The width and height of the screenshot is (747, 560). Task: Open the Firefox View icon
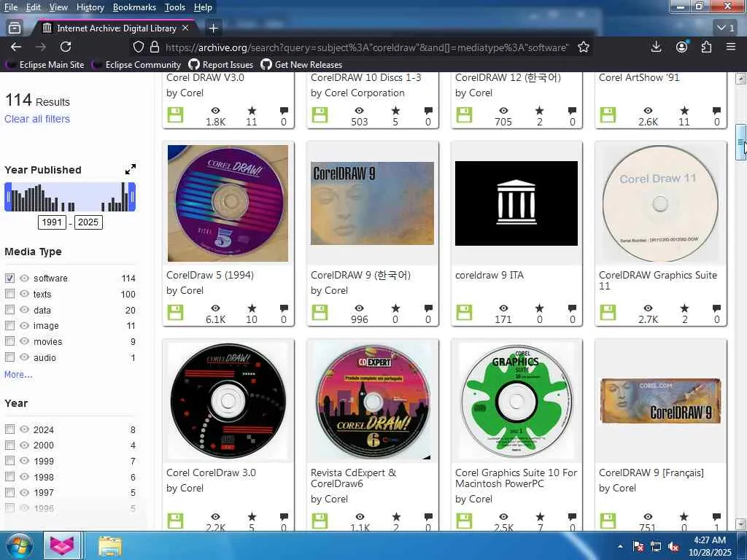click(15, 28)
